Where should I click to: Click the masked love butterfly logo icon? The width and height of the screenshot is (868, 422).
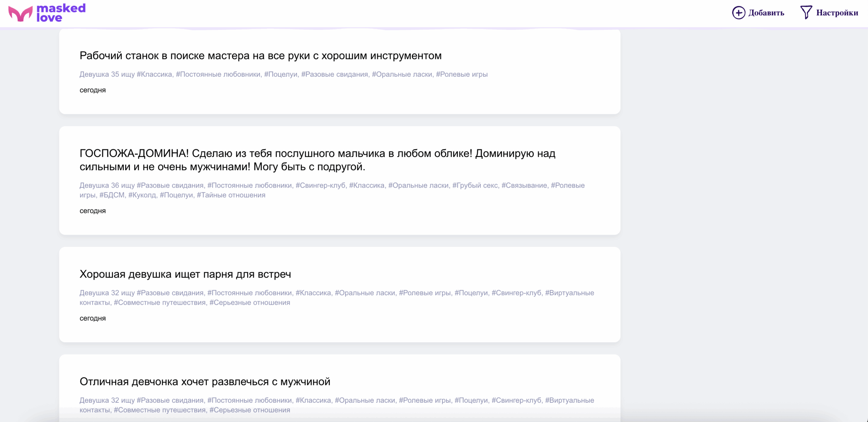20,14
